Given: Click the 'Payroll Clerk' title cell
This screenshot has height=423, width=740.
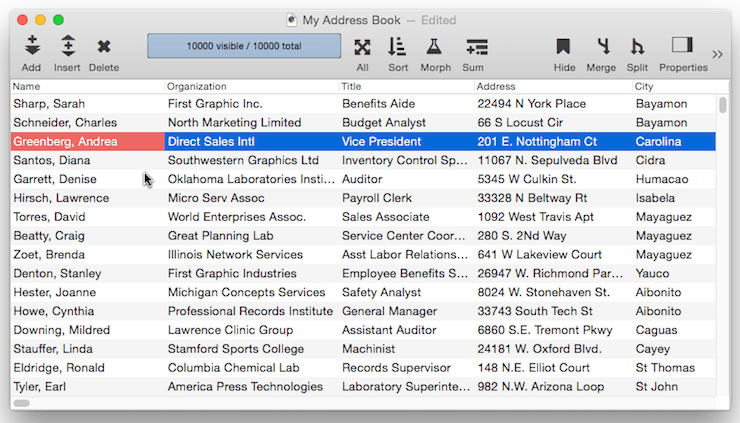Looking at the screenshot, I should click(x=406, y=198).
